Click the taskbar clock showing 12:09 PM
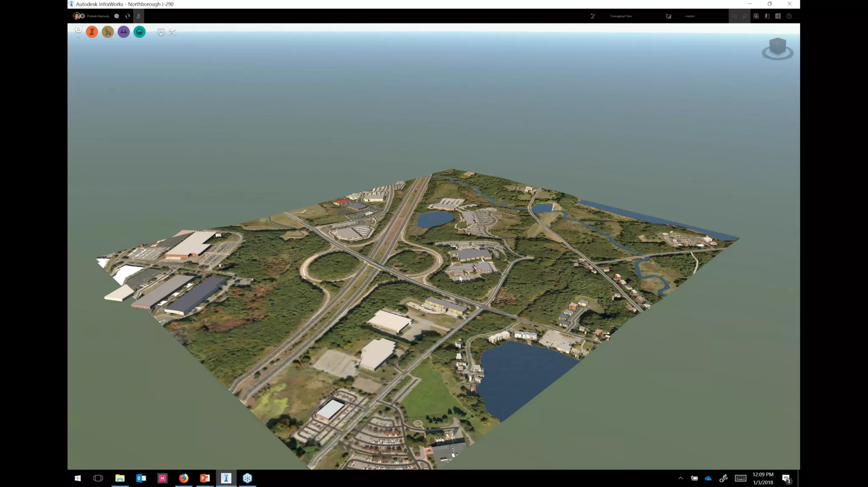This screenshot has height=487, width=868. pyautogui.click(x=763, y=479)
